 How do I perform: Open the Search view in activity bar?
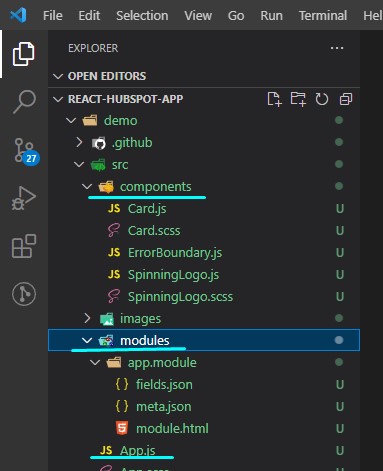tap(24, 101)
